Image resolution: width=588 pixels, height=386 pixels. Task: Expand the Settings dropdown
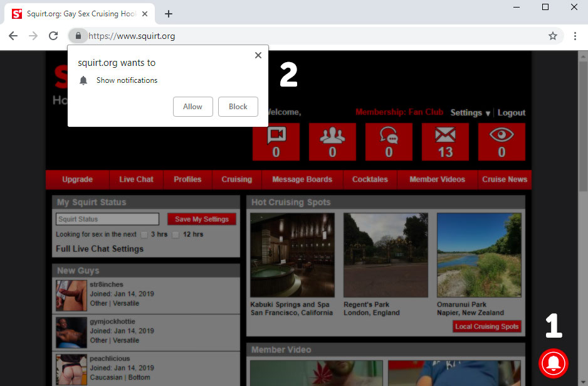(x=470, y=112)
